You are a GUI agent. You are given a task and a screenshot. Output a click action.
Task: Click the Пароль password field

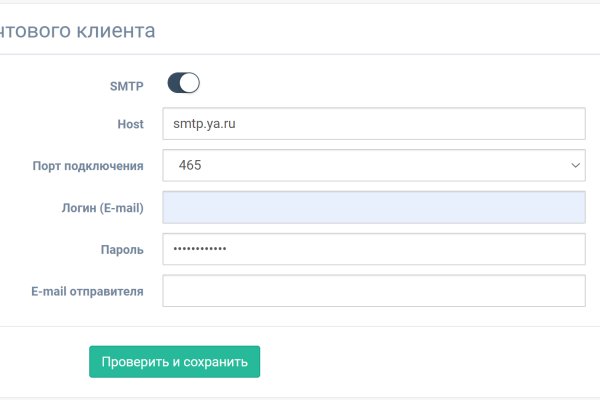372,249
